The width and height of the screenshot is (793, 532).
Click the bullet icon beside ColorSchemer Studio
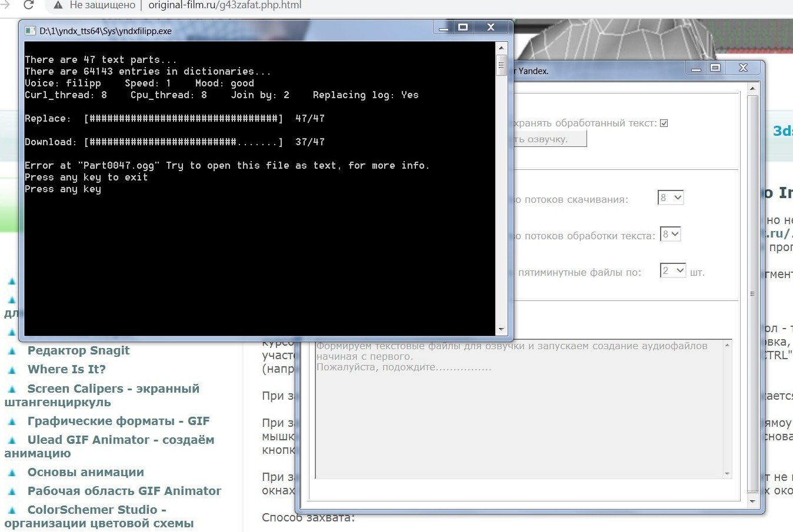click(x=12, y=511)
